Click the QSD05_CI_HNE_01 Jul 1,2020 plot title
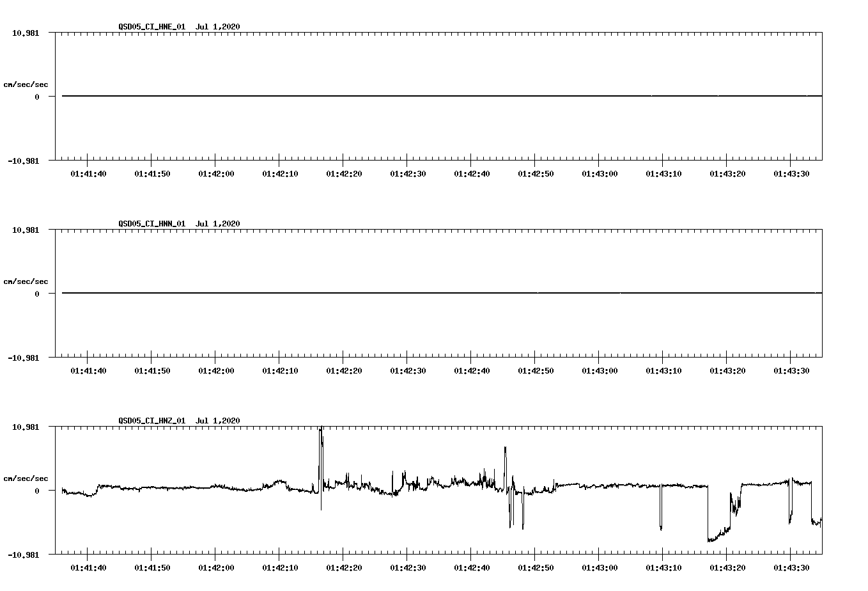The image size is (868, 591). coord(179,27)
